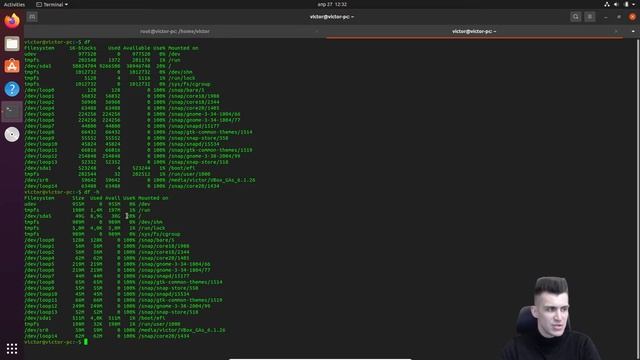The height and width of the screenshot is (360, 640).
Task: Open terminal search
Action: (576, 17)
